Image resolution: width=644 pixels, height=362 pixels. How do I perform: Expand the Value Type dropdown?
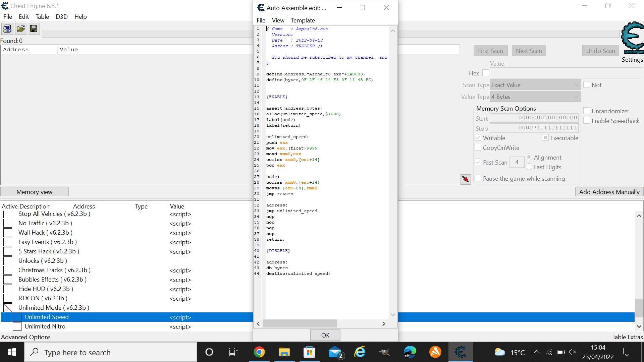[x=577, y=96]
